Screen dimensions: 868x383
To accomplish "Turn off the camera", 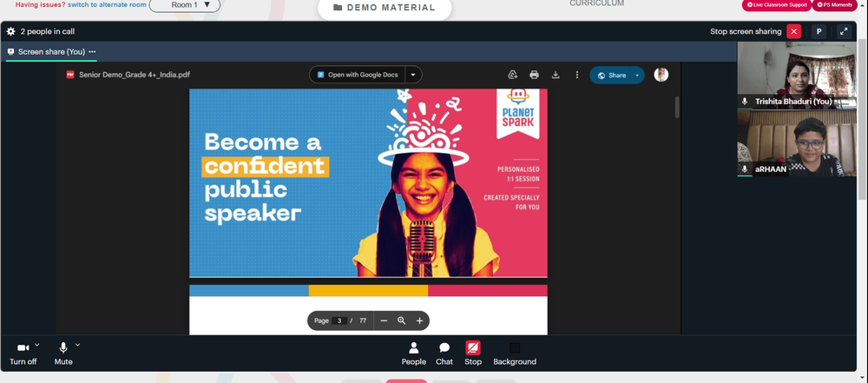I will pos(23,353).
